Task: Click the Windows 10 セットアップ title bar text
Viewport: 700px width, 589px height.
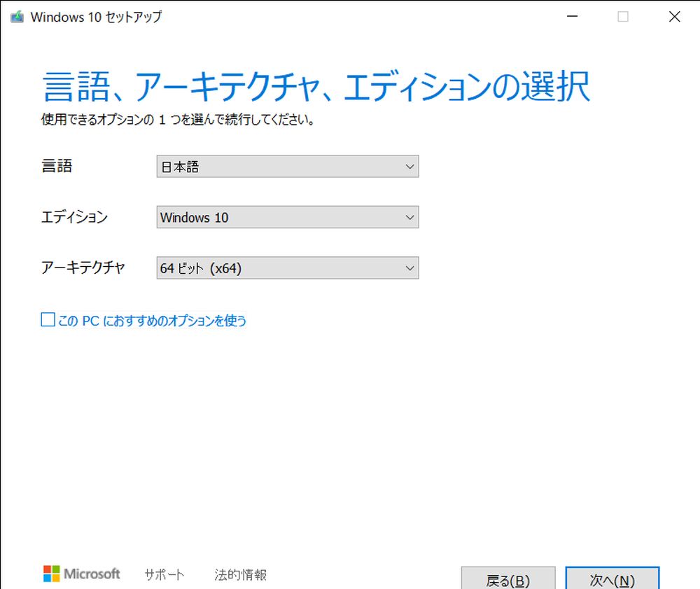Action: 94,17
